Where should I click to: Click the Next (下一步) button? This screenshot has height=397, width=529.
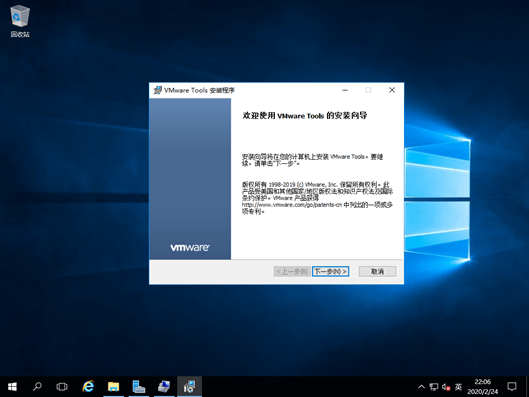[x=331, y=272]
